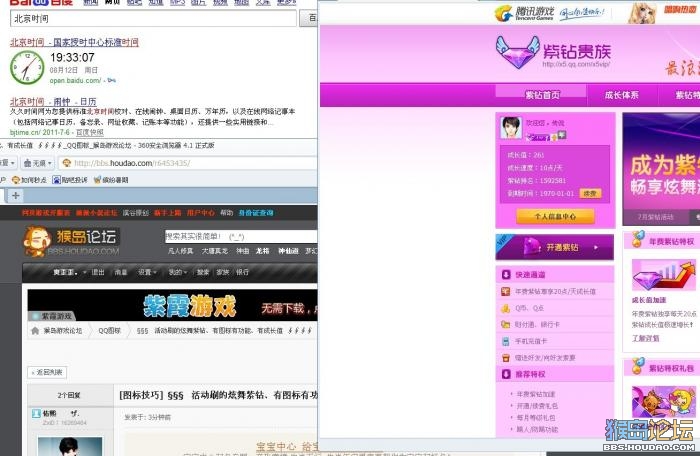Click the 2月紫钻活动 banner tab
The width and height of the screenshot is (700, 456).
655,217
